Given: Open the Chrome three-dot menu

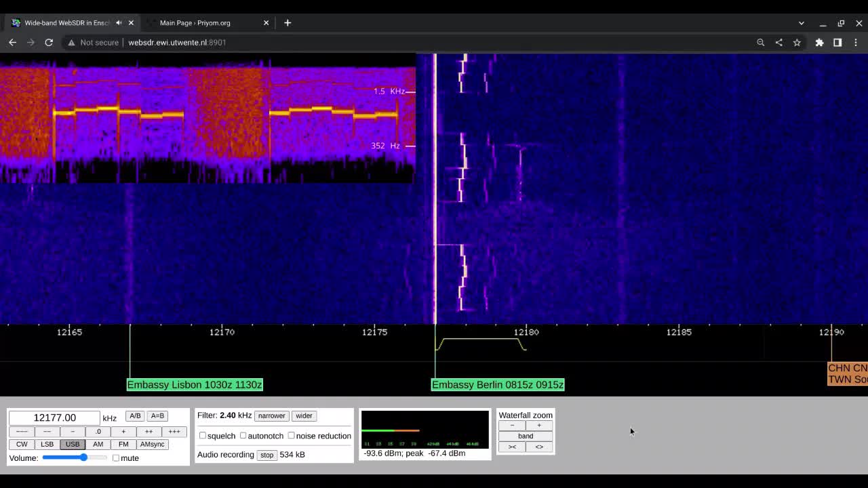Looking at the screenshot, I should [856, 42].
